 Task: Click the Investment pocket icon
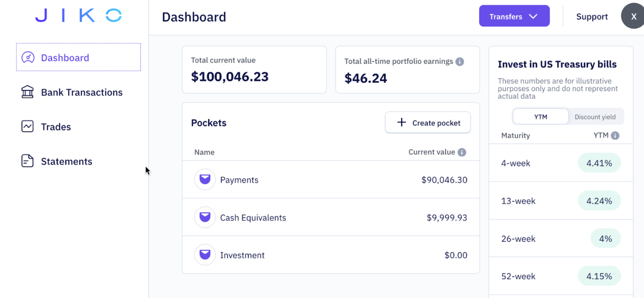[x=205, y=255]
